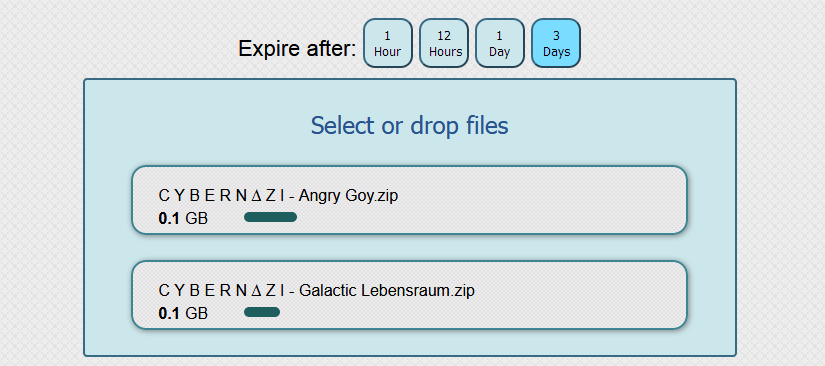Click the 'Hours' text on the 12 Hours button
The height and width of the screenshot is (366, 825).
click(446, 52)
